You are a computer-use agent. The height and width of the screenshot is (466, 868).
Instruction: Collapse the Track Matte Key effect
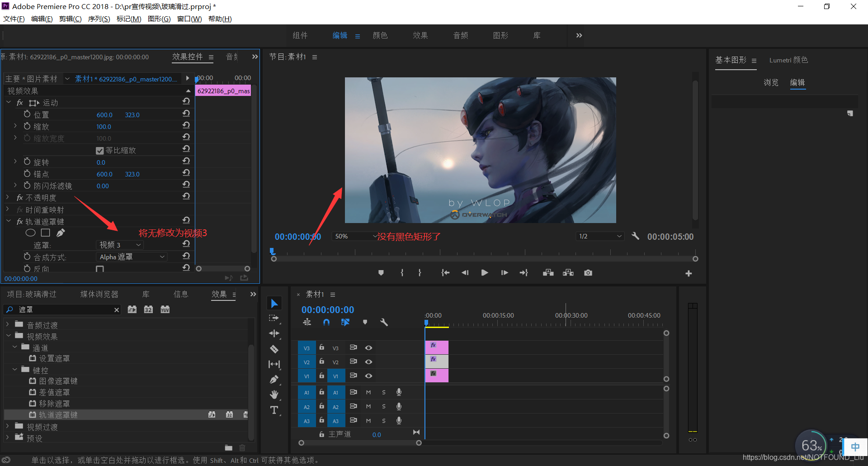pos(9,221)
